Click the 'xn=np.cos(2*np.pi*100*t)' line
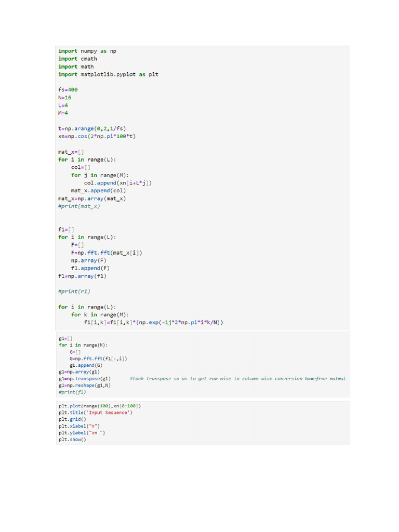Viewport: 399px width, 532px height. pyautogui.click(x=97, y=136)
